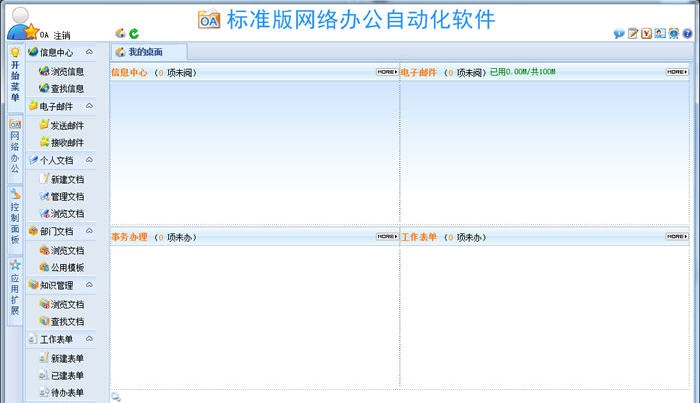Open 公用模板 under 部门文档
Screen dimensions: 700x403
pyautogui.click(x=62, y=267)
